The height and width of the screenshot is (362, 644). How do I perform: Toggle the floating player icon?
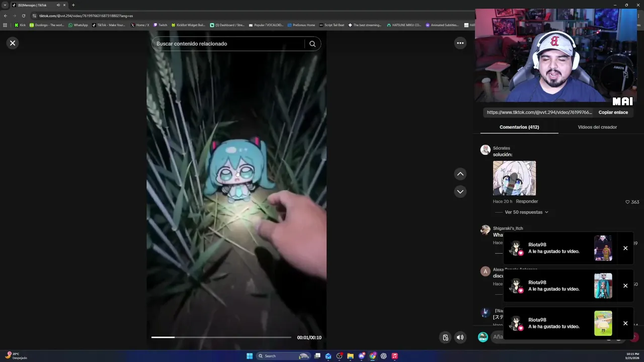tap(445, 337)
